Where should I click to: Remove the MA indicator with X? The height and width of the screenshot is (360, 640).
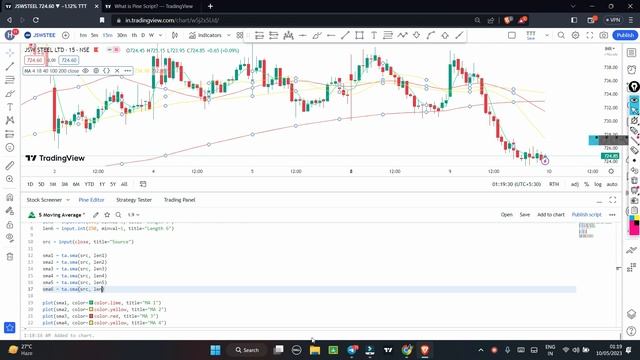pyautogui.click(x=117, y=71)
